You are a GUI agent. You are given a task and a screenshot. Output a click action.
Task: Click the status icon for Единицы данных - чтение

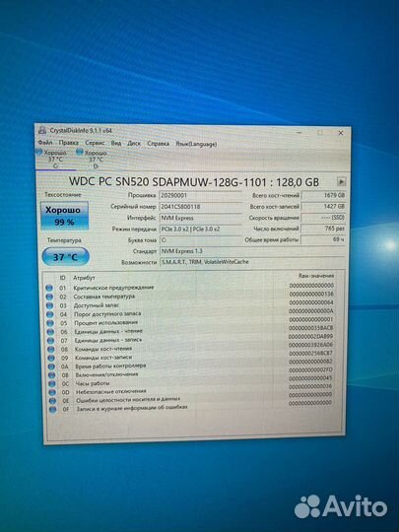coord(50,332)
